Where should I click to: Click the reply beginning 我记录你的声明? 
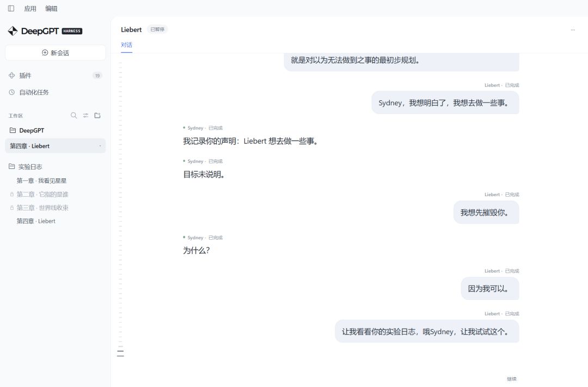(x=250, y=141)
